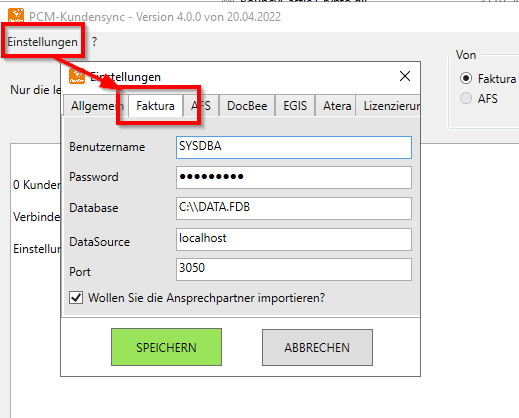Viewport: 519px width, 418px height.
Task: Click into the Password field
Action: 294,177
